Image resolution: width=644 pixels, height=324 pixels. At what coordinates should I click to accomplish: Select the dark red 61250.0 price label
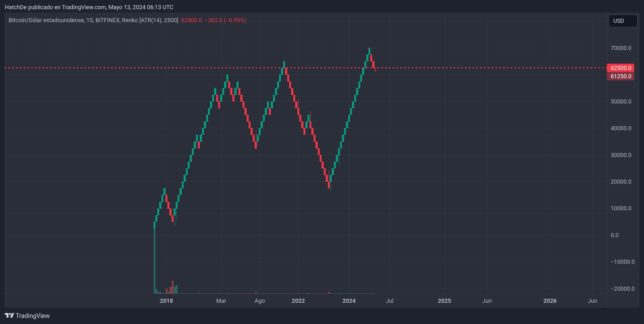click(x=620, y=76)
